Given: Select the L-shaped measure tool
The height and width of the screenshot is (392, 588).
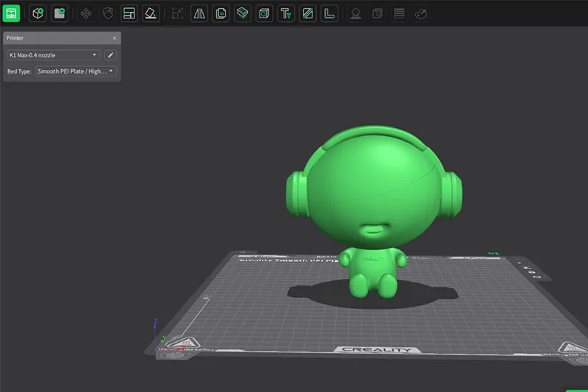Looking at the screenshot, I should (x=329, y=13).
